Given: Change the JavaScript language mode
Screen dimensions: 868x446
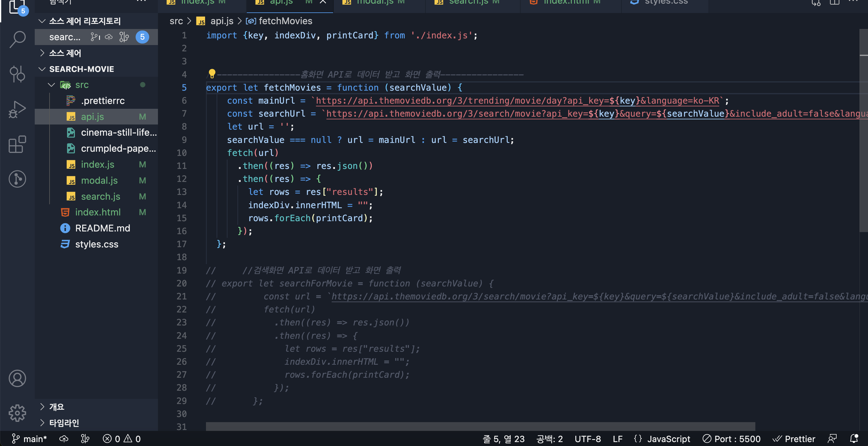Looking at the screenshot, I should (668, 438).
